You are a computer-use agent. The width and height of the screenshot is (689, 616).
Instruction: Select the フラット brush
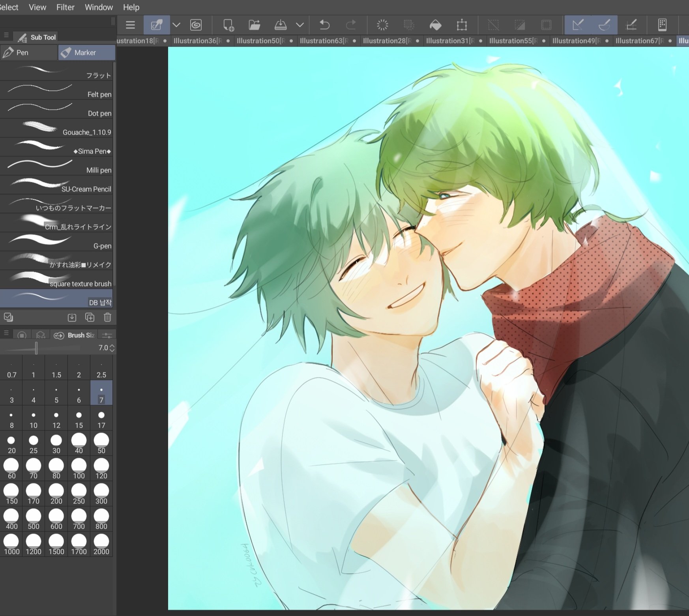coord(56,71)
